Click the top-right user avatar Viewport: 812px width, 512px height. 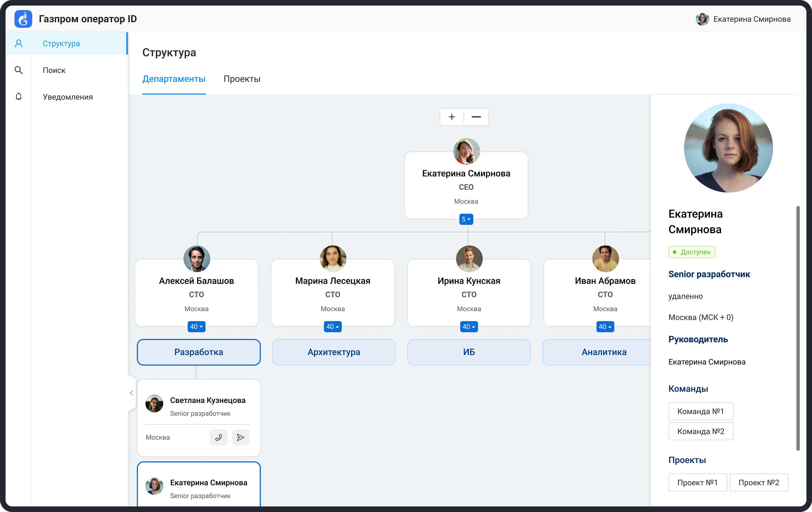pyautogui.click(x=702, y=19)
